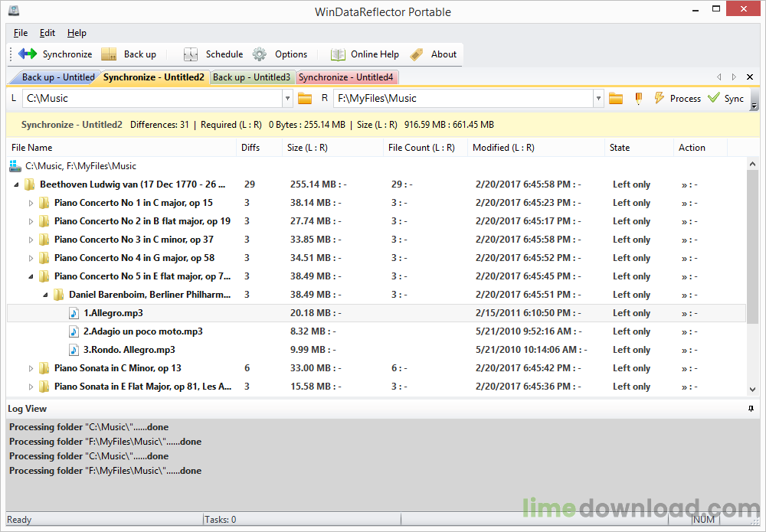Click the Sync checkmark icon

coord(714,98)
